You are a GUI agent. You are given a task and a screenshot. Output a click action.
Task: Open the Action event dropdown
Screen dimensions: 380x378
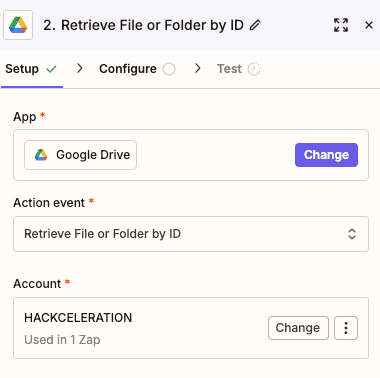pos(191,234)
